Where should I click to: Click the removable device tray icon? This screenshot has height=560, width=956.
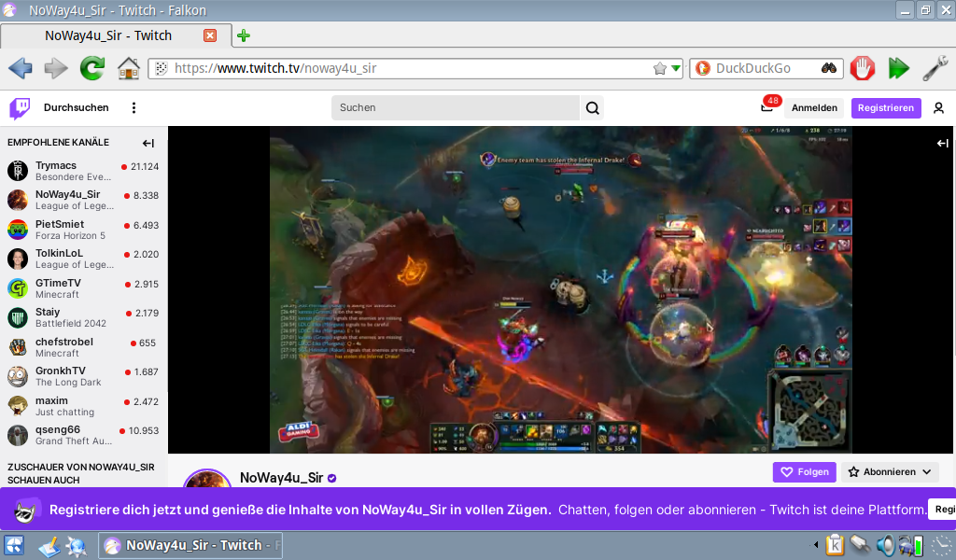click(860, 545)
